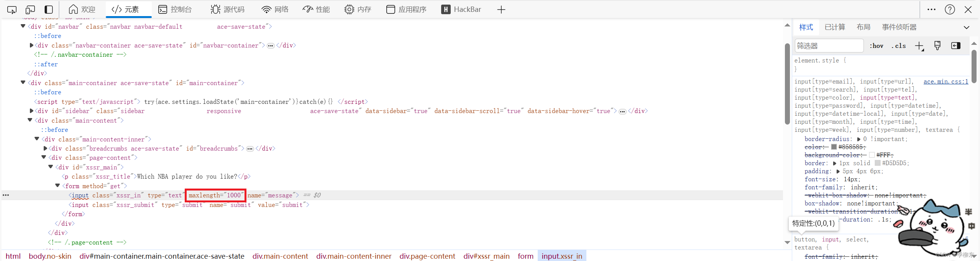This screenshot has width=980, height=261.
Task: Add more tools with plus icon
Action: (x=501, y=10)
